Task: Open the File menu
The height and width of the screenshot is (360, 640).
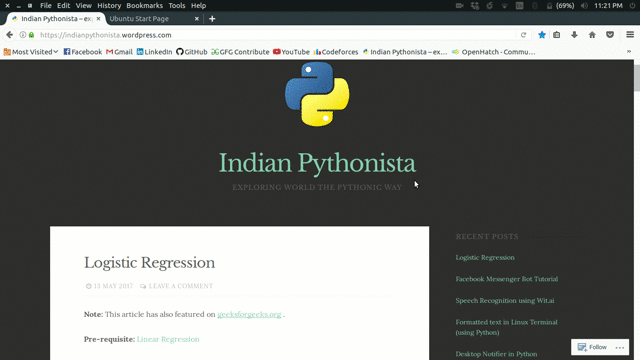Action: tap(46, 6)
